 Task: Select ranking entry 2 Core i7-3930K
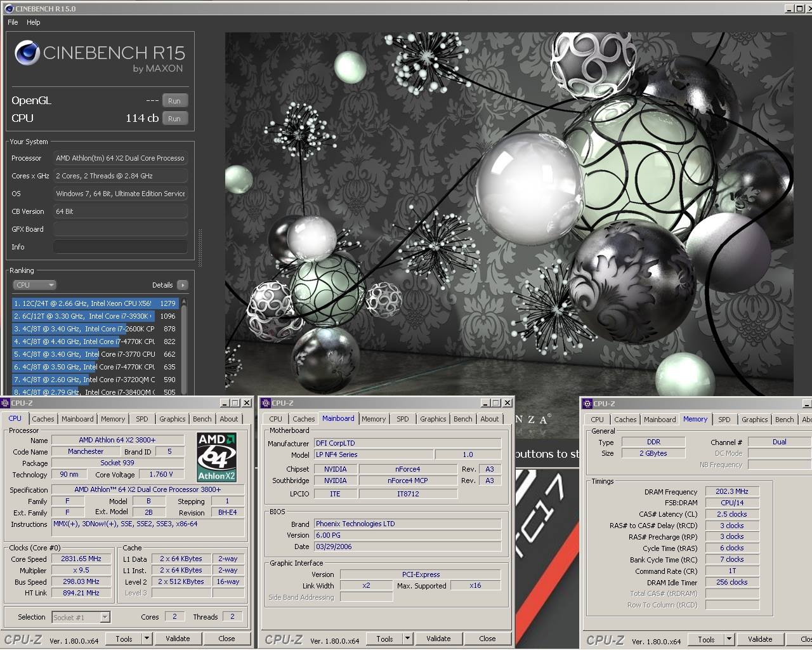click(x=95, y=316)
